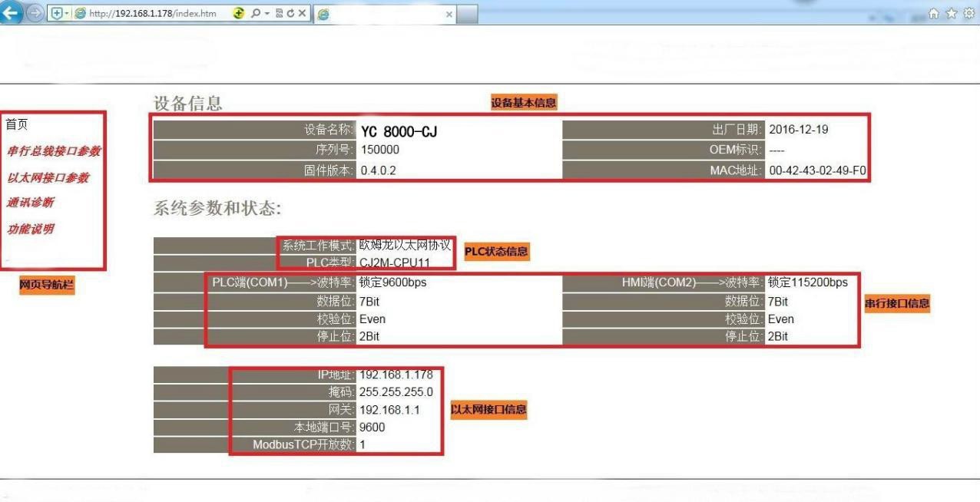This screenshot has height=502, width=980.
Task: Click manufacture date 2016-12-19
Action: (798, 130)
